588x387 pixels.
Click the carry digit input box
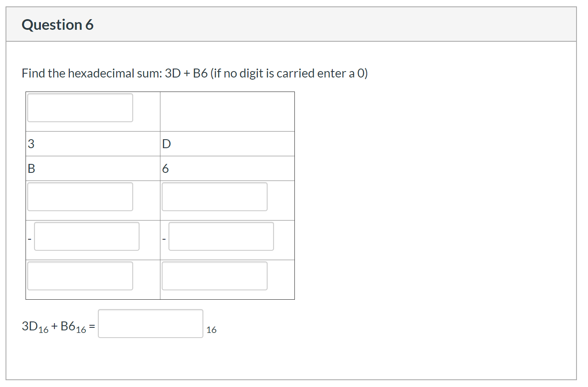(x=80, y=107)
